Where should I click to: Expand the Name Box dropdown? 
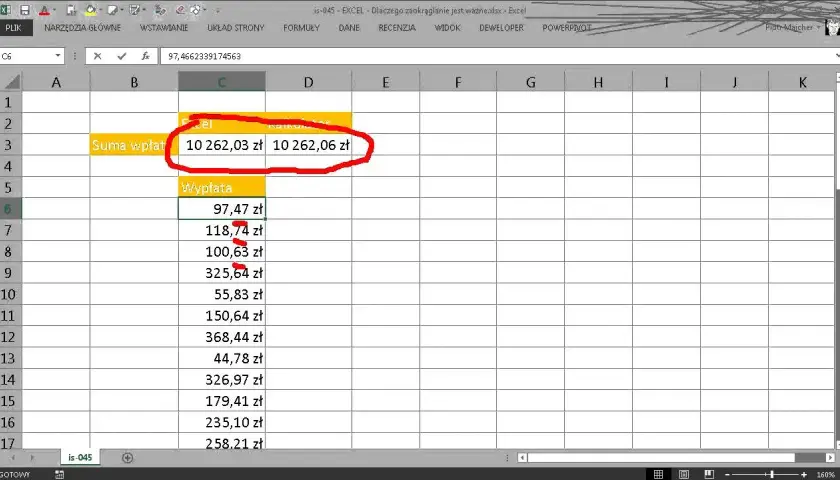click(x=57, y=56)
